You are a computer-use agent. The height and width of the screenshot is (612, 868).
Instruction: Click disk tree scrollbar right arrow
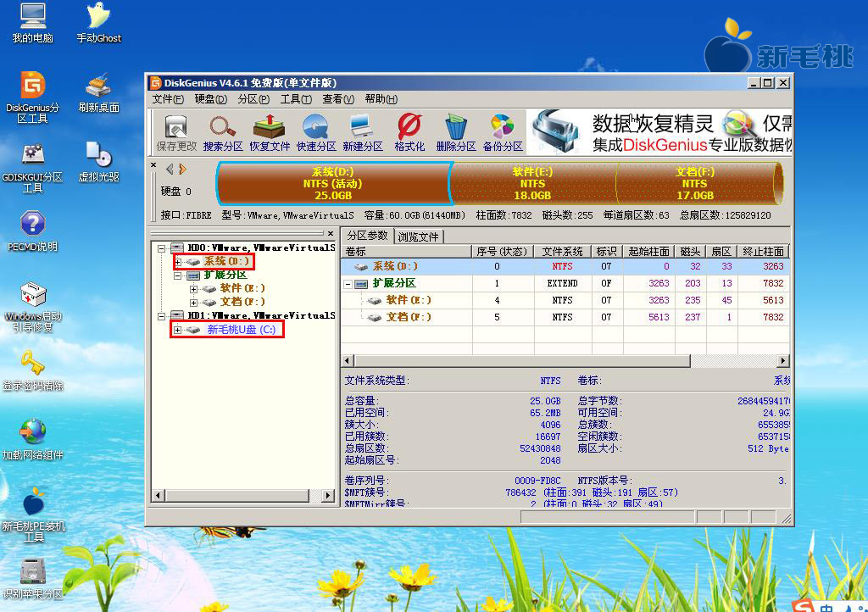328,495
